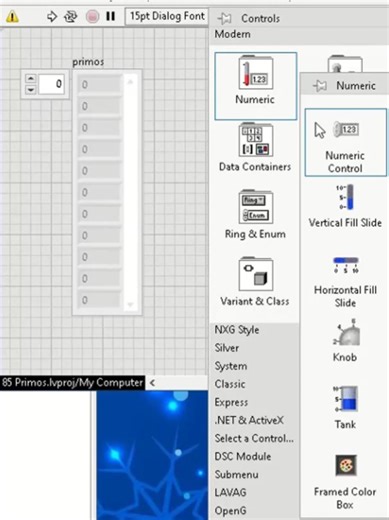389x520 pixels.
Task: Click the 85 Primos.lvproj/My Computer status text
Action: tap(72, 382)
